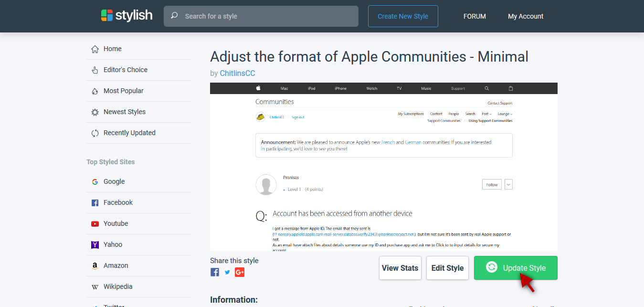The image size is (644, 307).
Task: Click the Recently Updated refresh icon
Action: (95, 133)
